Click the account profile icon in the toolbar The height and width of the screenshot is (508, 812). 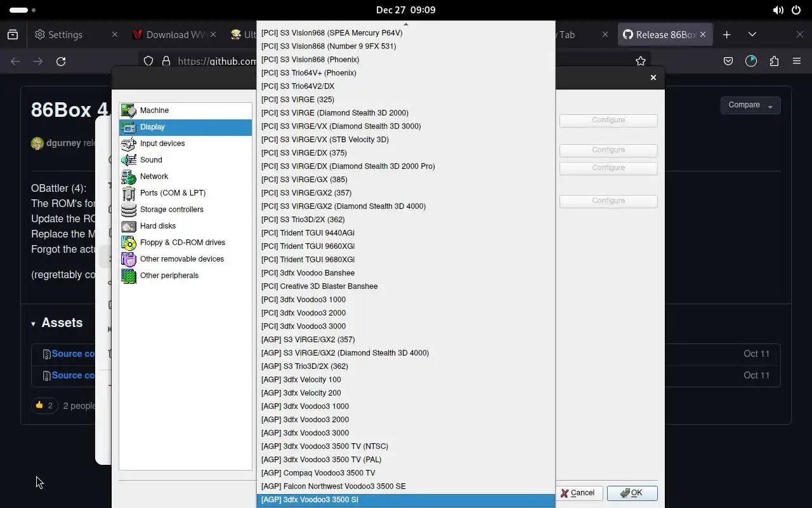pyautogui.click(x=751, y=61)
